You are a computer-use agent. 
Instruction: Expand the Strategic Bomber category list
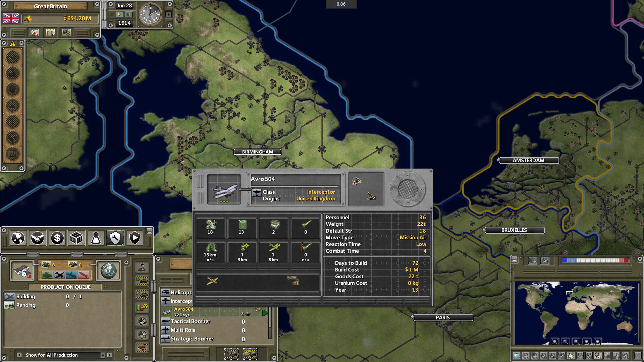[x=191, y=339]
